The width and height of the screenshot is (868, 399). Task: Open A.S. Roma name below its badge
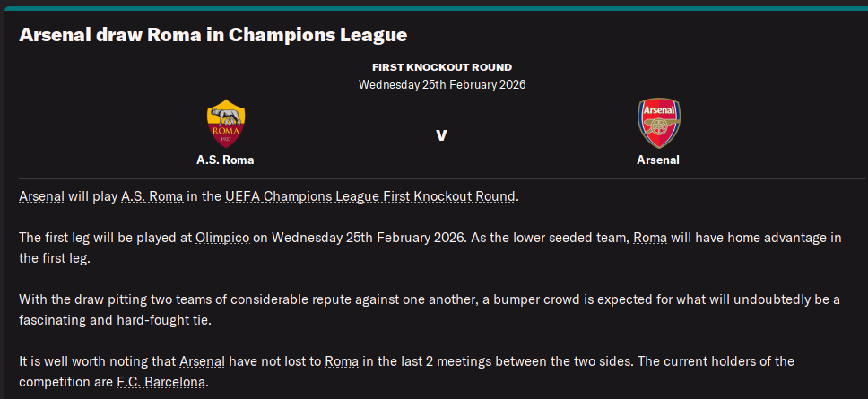[x=225, y=160]
